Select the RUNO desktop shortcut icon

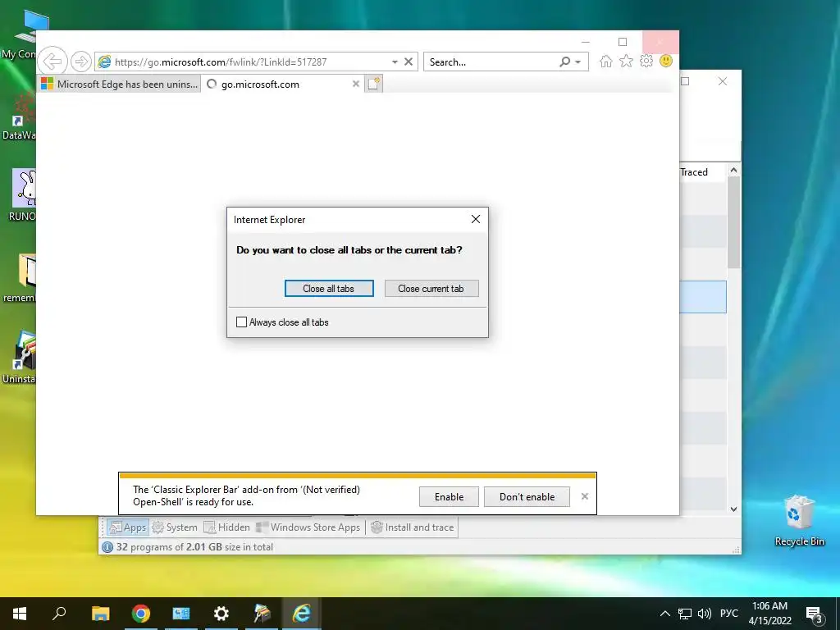[22, 195]
